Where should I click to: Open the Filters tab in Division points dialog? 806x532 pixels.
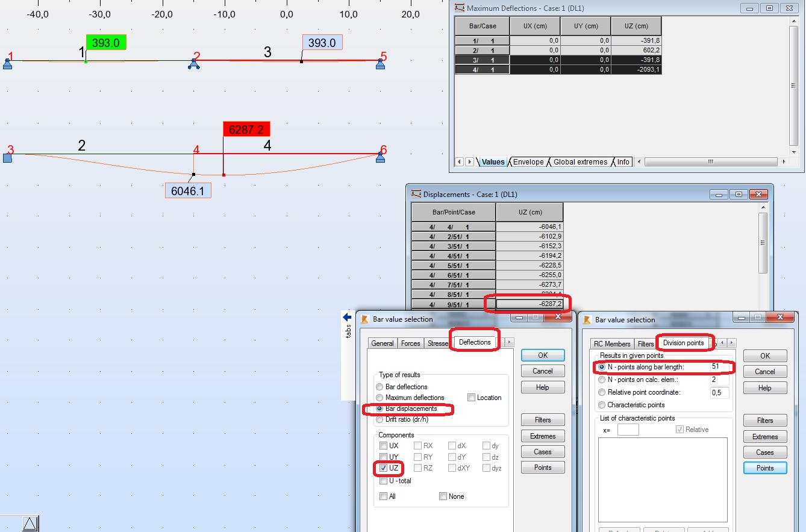coord(646,344)
